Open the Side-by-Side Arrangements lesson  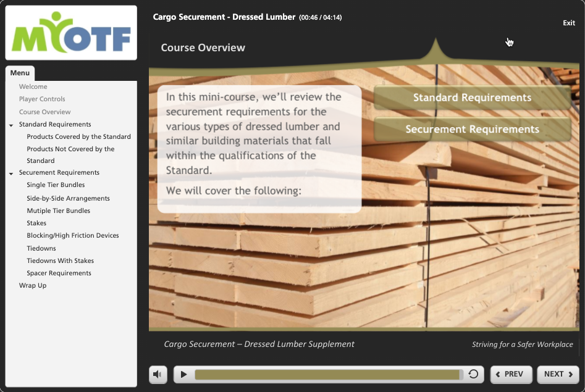click(69, 198)
